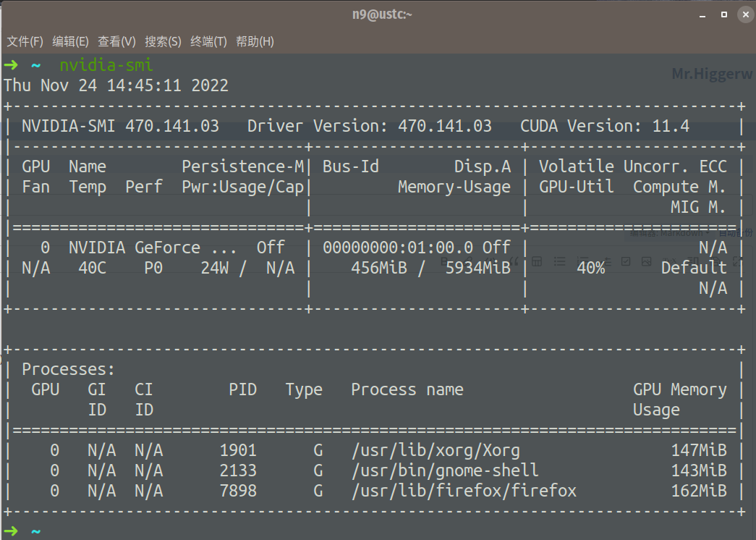The width and height of the screenshot is (756, 540).
Task: Open the 编辑(E) menu
Action: (71, 42)
